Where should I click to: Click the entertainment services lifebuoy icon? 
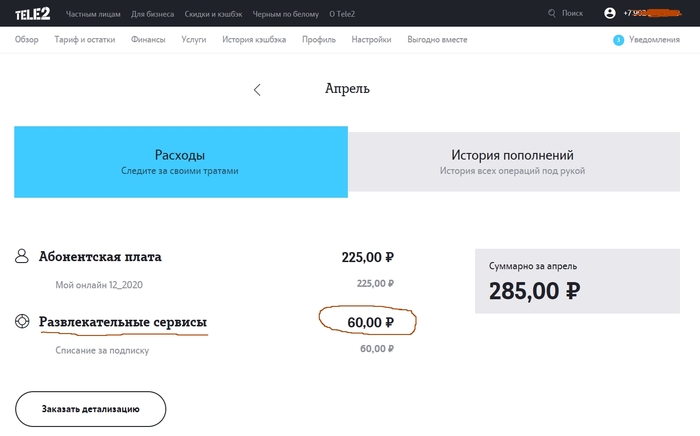22,322
